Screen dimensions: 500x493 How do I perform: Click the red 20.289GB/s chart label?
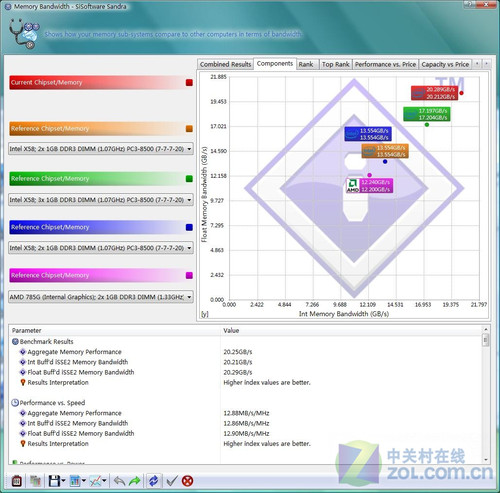(x=434, y=93)
